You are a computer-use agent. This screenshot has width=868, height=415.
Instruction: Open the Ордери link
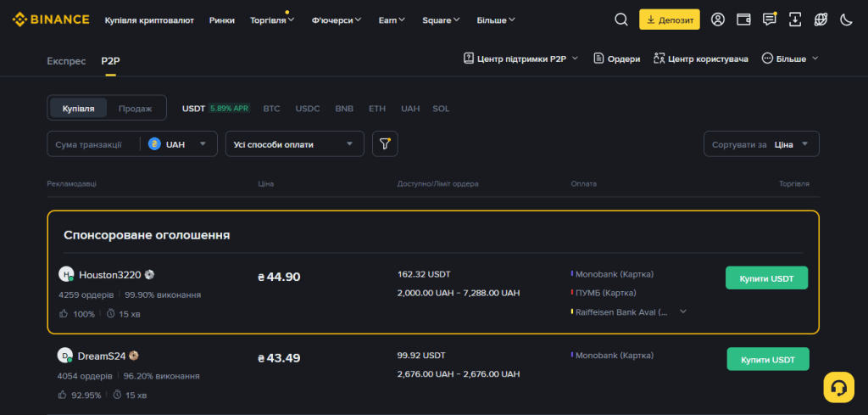click(624, 59)
